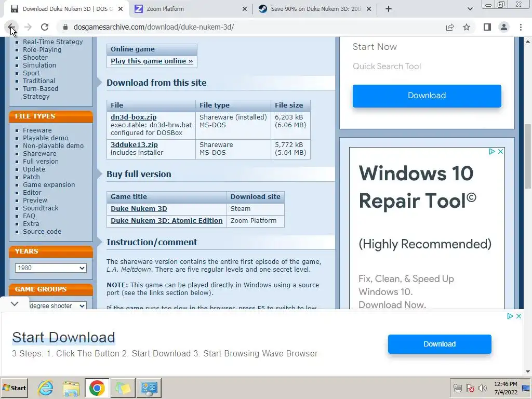Screen dimensions: 532x399
Task: Open Duke Nukem 3D: Atomic Edition link
Action: click(x=167, y=220)
